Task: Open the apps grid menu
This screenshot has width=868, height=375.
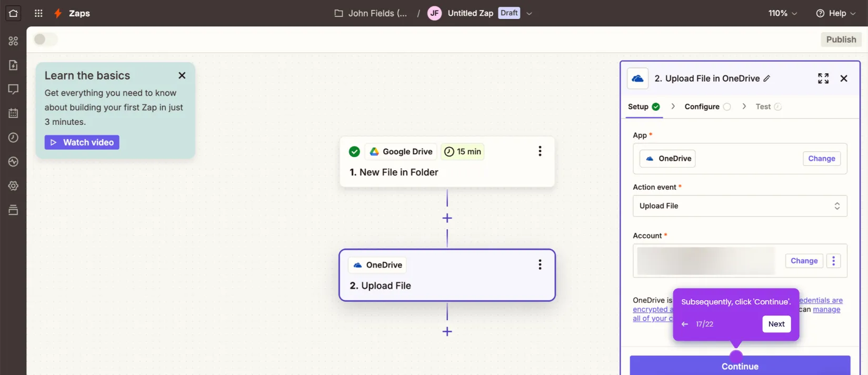Action: (38, 13)
